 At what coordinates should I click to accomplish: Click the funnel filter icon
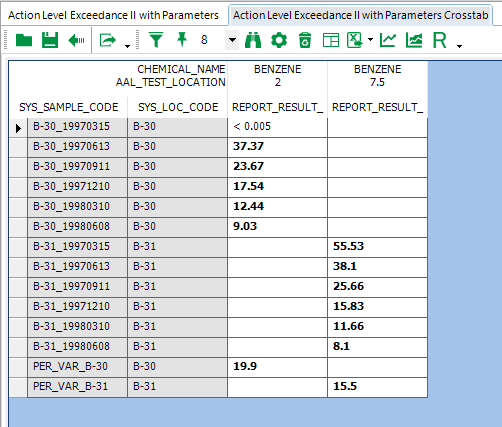pyautogui.click(x=156, y=40)
